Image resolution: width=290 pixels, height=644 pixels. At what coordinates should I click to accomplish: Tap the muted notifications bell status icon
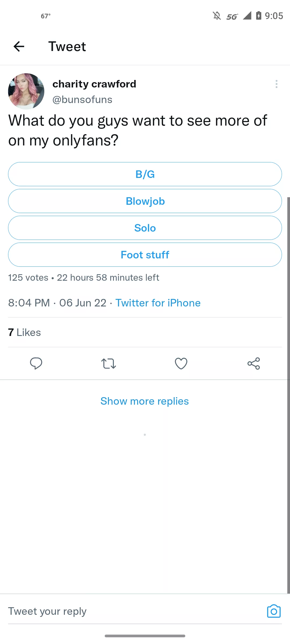tap(217, 16)
